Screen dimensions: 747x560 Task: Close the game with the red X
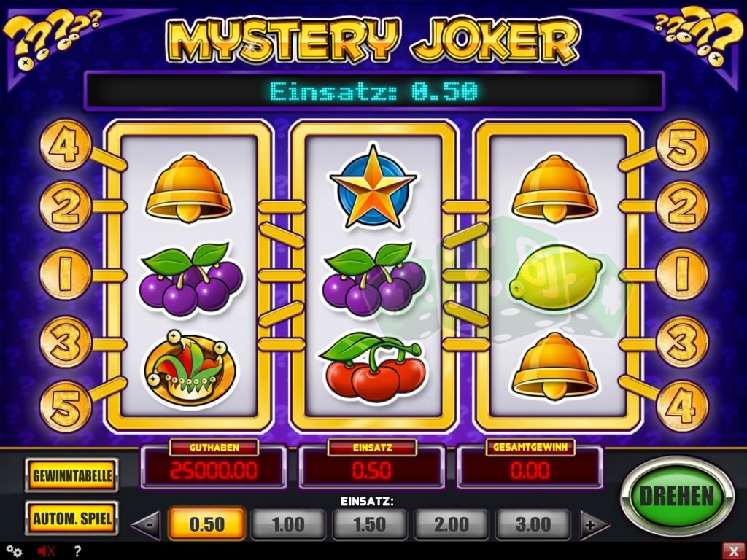[734, 551]
